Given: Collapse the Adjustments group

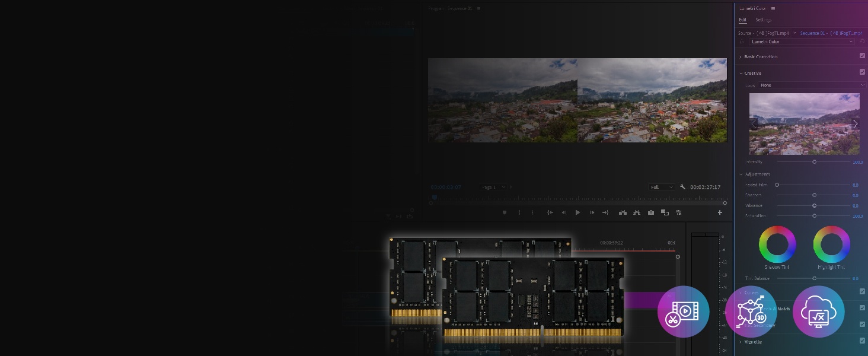Looking at the screenshot, I should pos(741,174).
